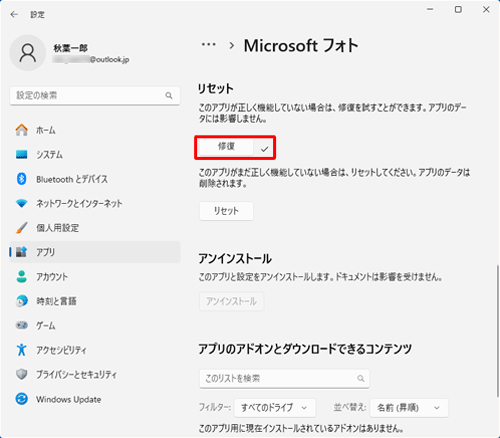Select アカウント in sidebar
This screenshot has height=438, width=500.
point(95,277)
